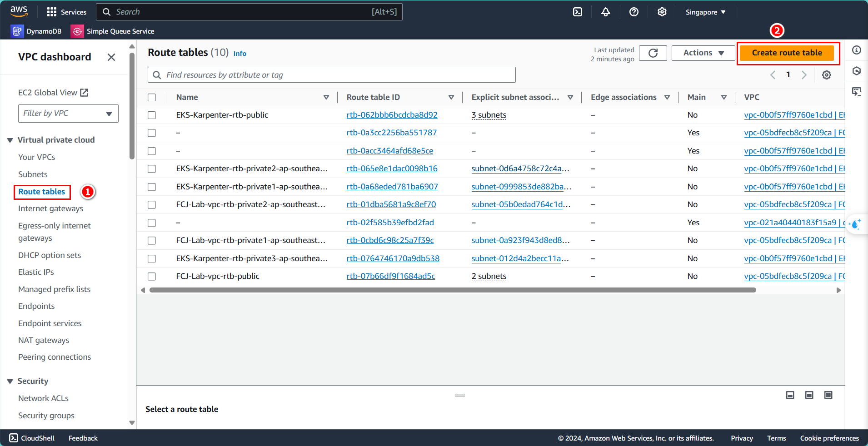Collapse Virtual private cloud section
The image size is (868, 446).
click(x=10, y=140)
